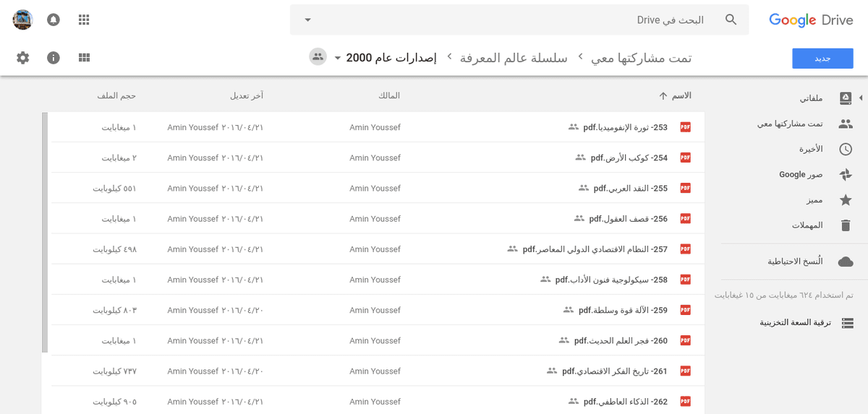Click the settings gear icon
The image size is (868, 414).
tap(23, 58)
